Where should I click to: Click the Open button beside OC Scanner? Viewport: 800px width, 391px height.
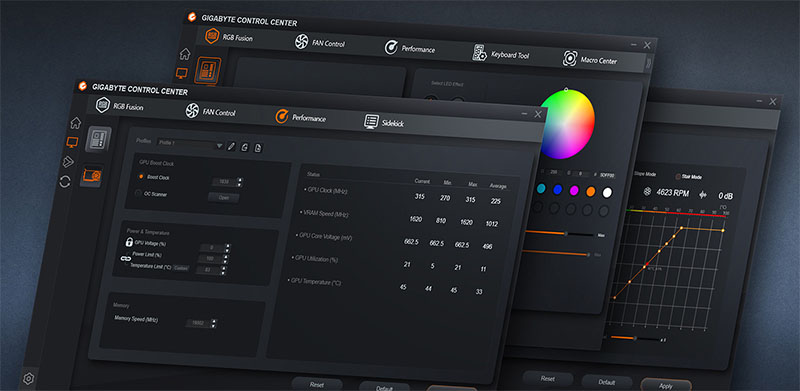(x=223, y=198)
